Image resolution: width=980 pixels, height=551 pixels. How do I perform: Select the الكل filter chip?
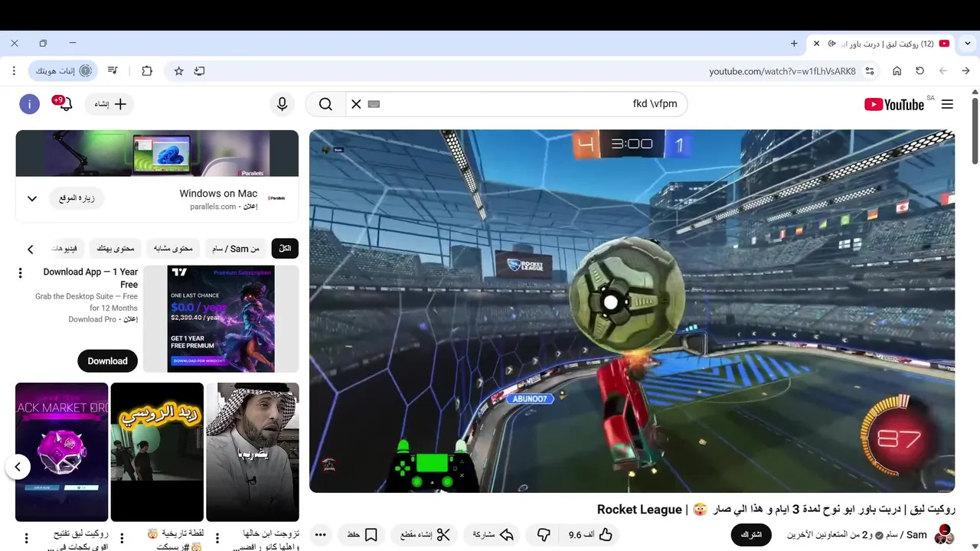[285, 249]
